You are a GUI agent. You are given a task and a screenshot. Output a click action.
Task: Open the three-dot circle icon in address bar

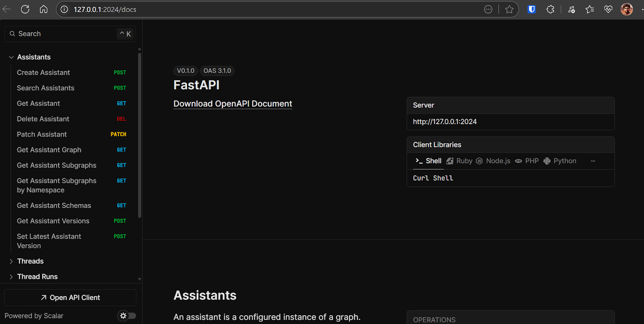(x=488, y=9)
